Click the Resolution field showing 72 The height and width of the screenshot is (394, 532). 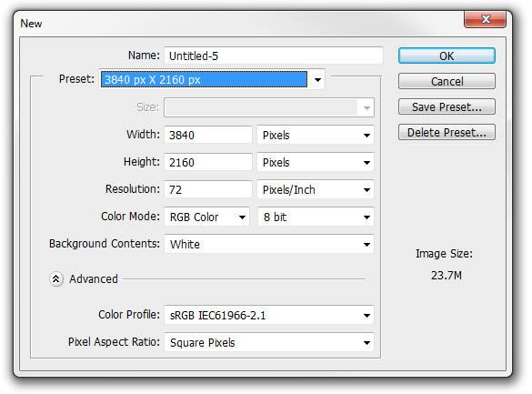[208, 189]
